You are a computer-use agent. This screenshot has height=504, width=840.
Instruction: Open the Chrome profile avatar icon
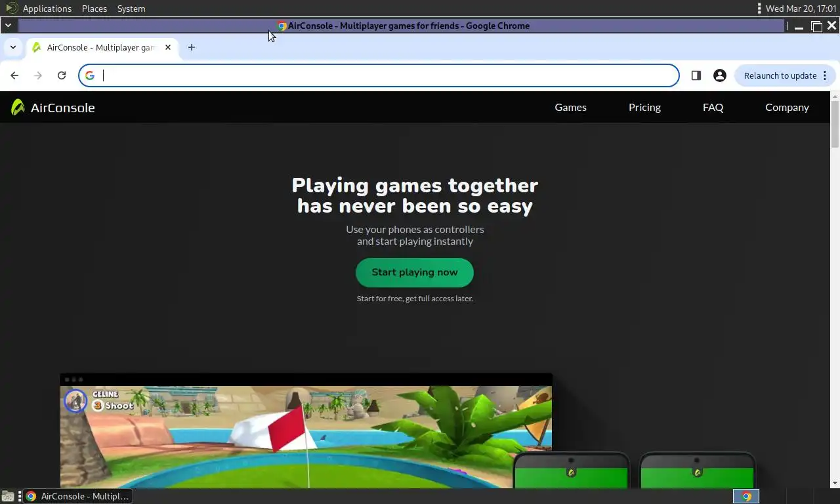click(720, 75)
